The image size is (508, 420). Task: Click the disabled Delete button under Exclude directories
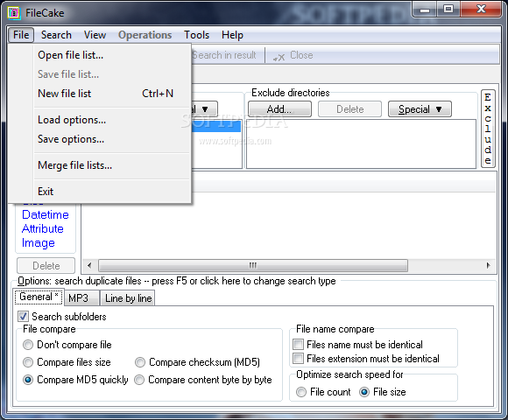349,109
